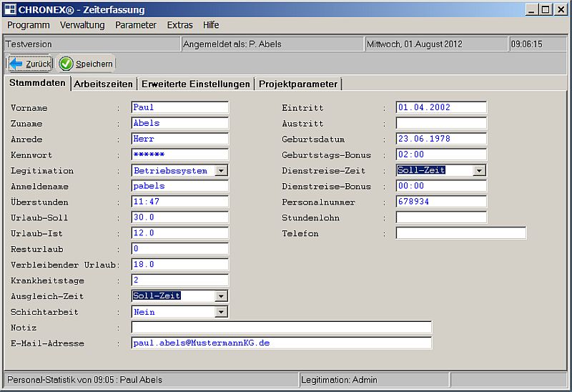Click the clock display 09:06:15

(x=526, y=44)
